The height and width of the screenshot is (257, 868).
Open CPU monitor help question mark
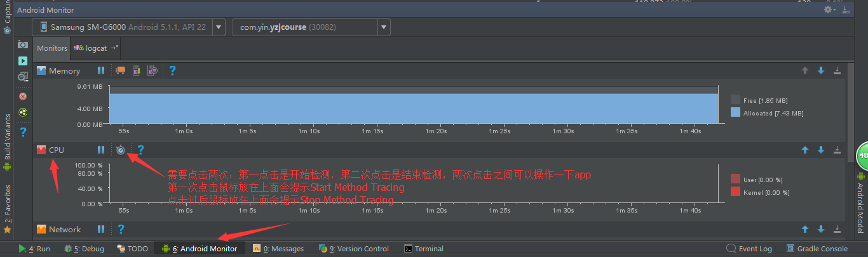[x=140, y=150]
